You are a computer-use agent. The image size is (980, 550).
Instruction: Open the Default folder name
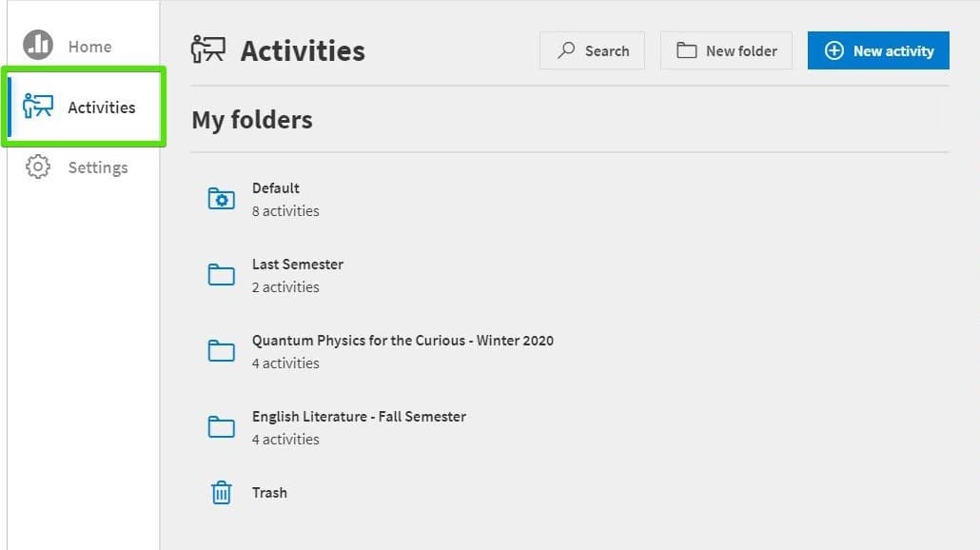click(x=276, y=188)
